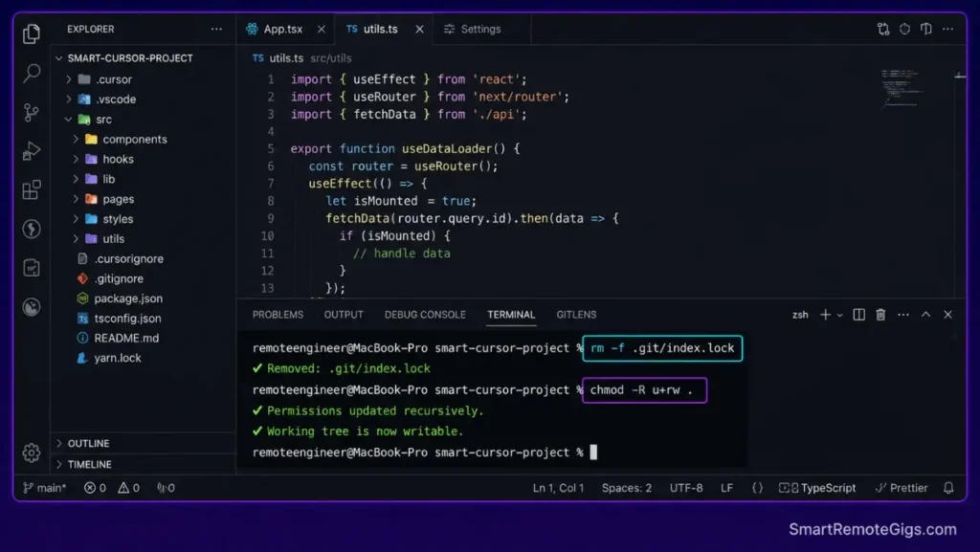Open editor more actions ellipsis
Image resolution: width=980 pixels, height=552 pixels.
tap(948, 29)
